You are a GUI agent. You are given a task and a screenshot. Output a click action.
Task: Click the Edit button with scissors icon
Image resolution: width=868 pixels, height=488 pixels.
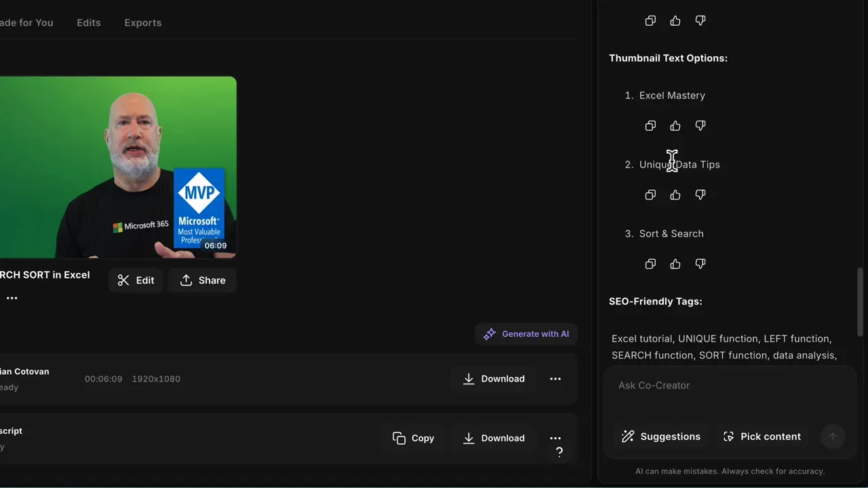coord(136,281)
